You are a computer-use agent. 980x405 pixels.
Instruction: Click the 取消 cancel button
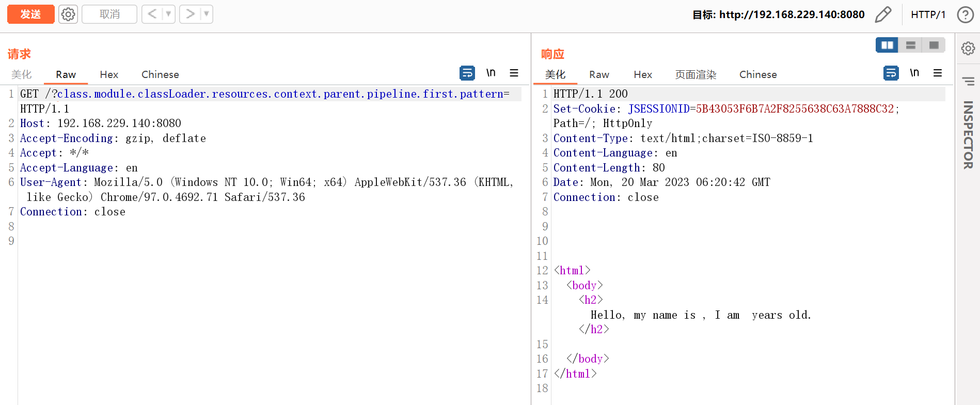(109, 14)
